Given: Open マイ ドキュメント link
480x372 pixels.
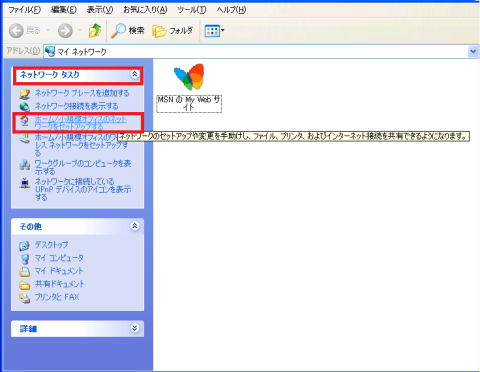Looking at the screenshot, I should (59, 271).
